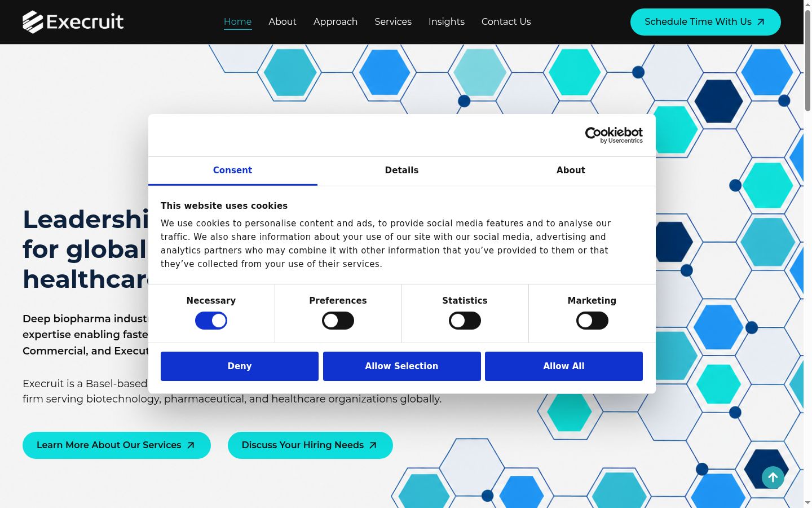The height and width of the screenshot is (508, 812).
Task: Click the Preferences label text
Action: [x=338, y=301]
